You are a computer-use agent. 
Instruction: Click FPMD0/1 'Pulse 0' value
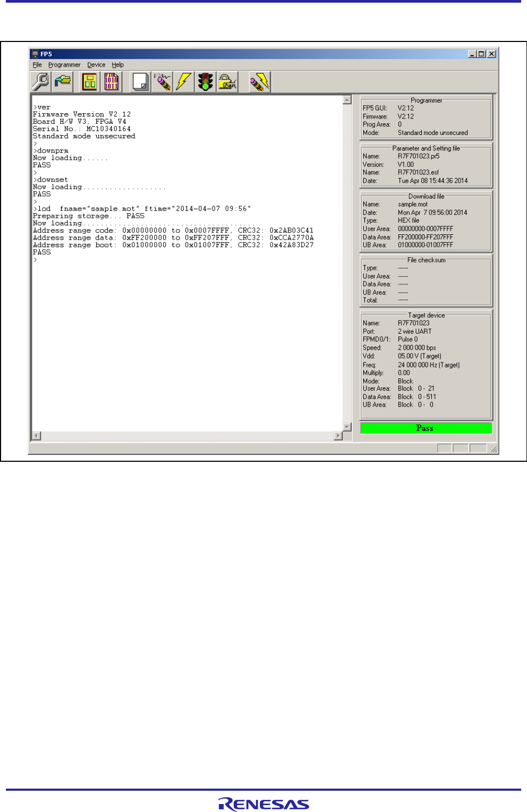[408, 339]
